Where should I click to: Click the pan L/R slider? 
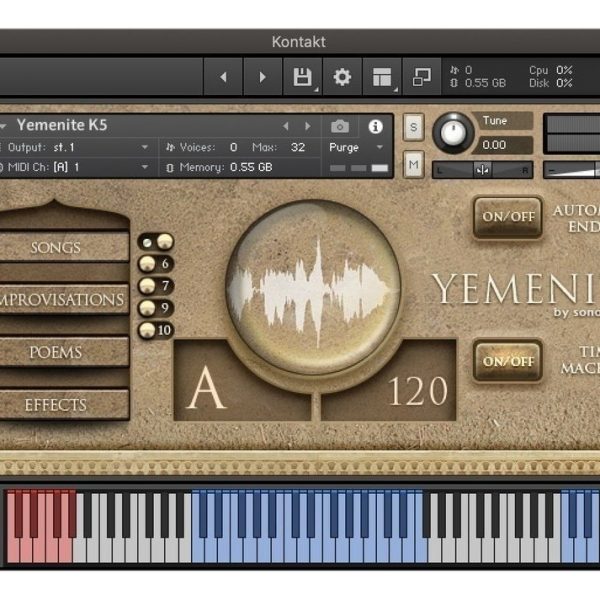pos(483,170)
